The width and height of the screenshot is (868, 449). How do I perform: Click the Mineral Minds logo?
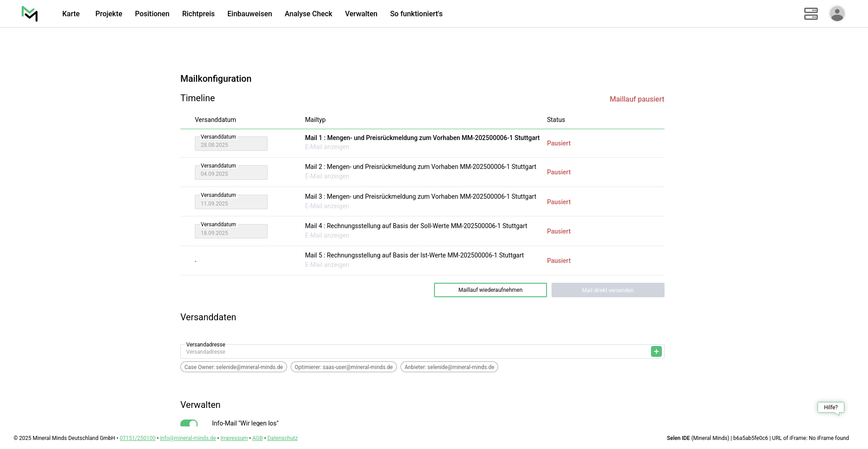coord(30,14)
